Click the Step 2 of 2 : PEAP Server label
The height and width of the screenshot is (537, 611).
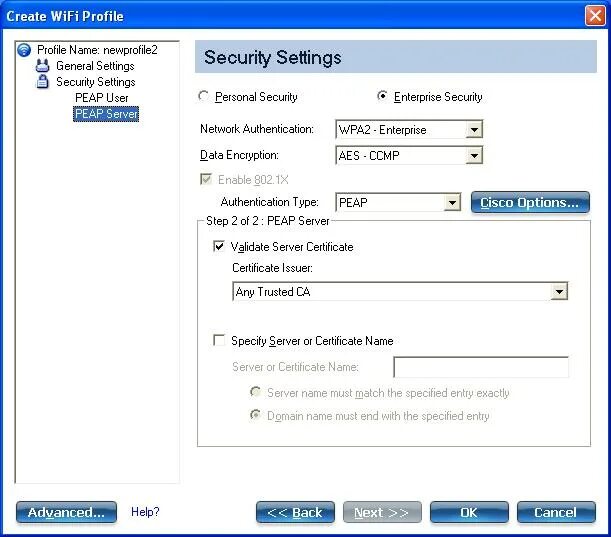[x=267, y=221]
